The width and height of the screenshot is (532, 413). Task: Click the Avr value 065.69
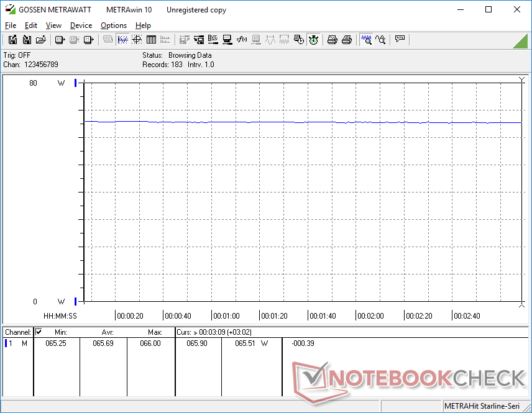point(103,343)
